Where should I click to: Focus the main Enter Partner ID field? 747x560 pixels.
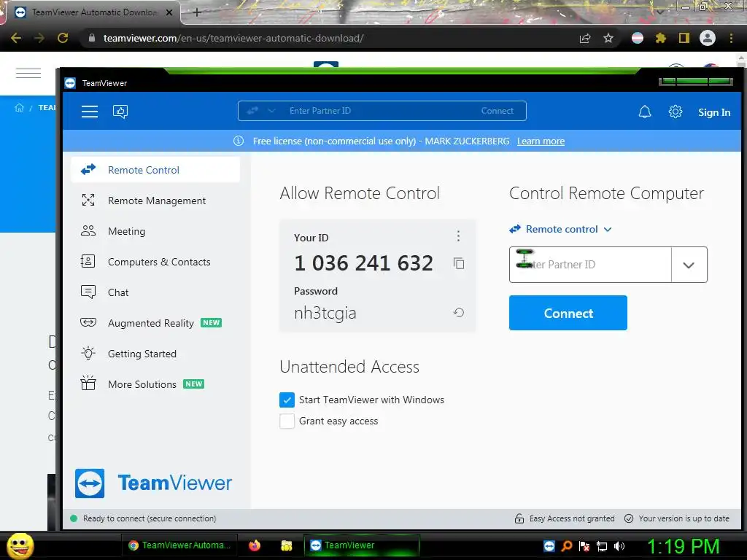coord(590,265)
